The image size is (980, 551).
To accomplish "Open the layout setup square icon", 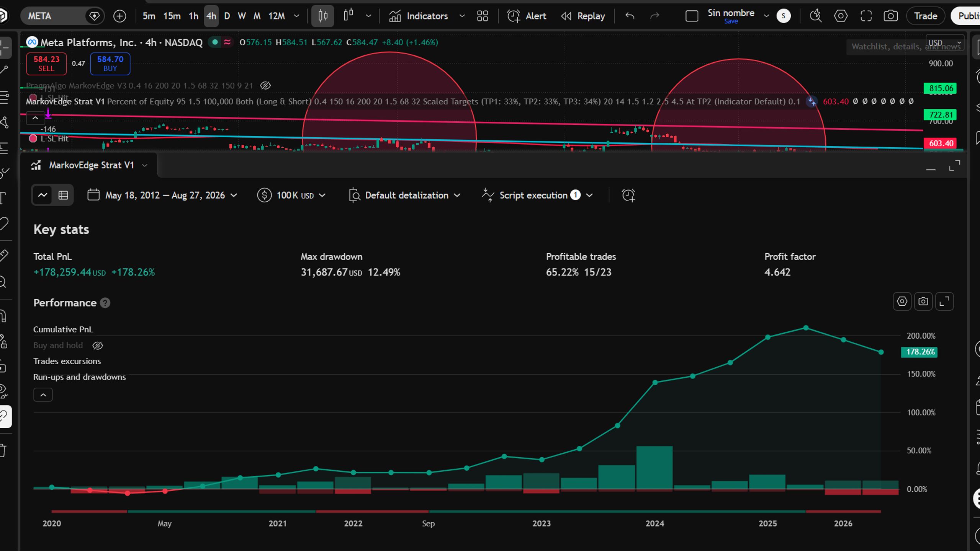I will pyautogui.click(x=692, y=16).
